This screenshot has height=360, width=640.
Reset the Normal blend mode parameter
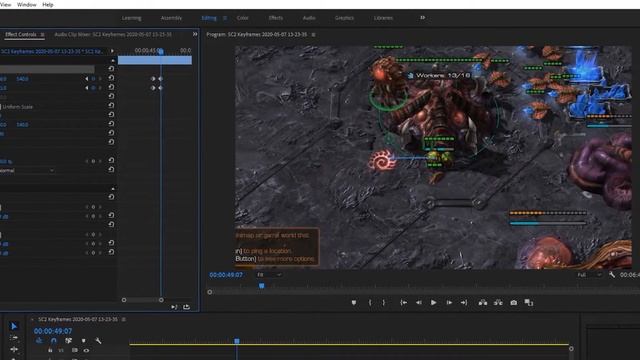coord(111,169)
